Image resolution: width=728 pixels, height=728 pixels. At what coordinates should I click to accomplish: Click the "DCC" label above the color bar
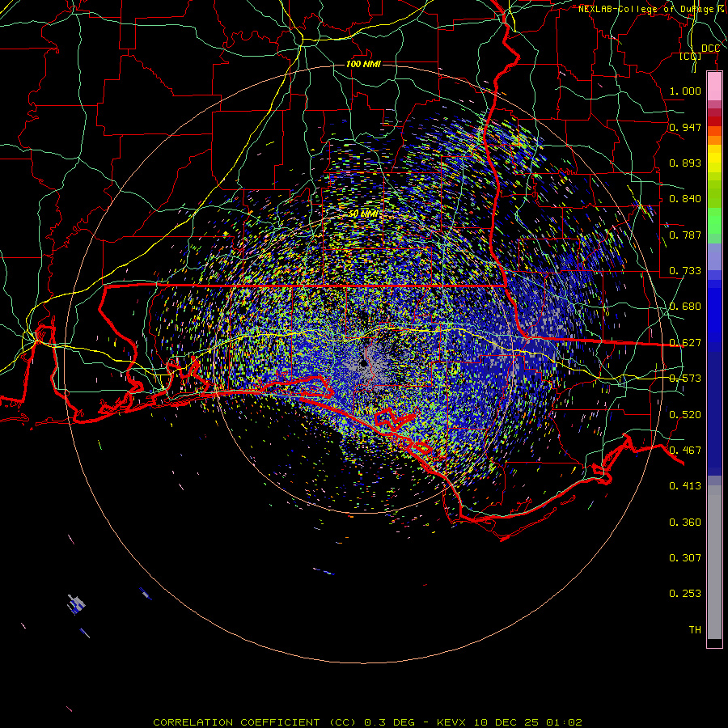(710, 49)
